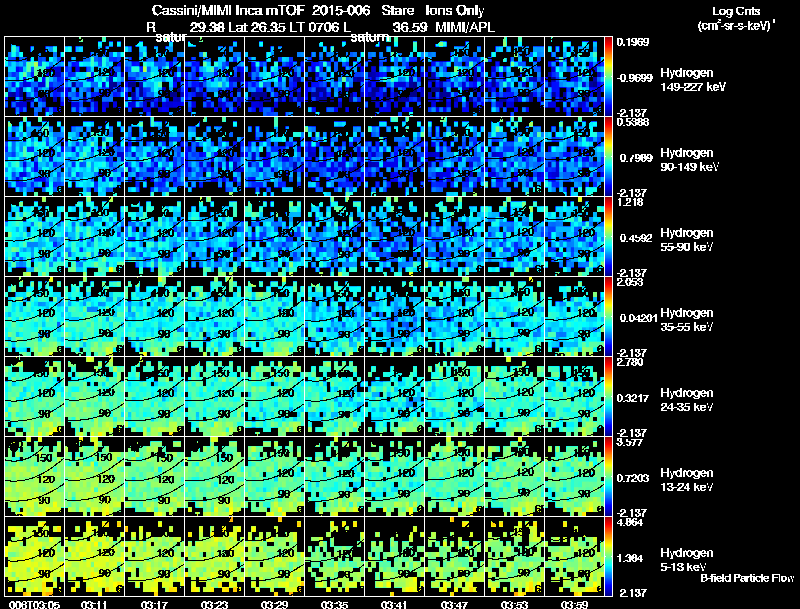Click the colorbar value '0.7969'
The image size is (800, 609).
(636, 158)
